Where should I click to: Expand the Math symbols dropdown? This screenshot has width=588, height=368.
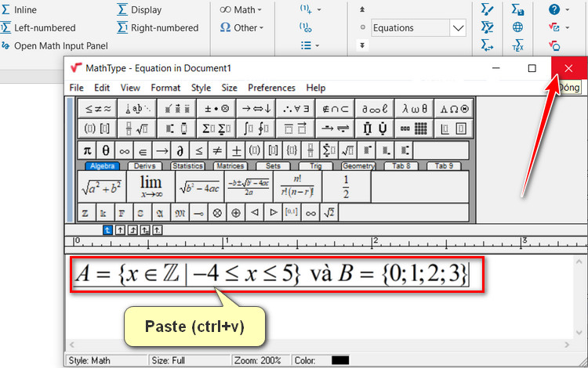[x=241, y=10]
